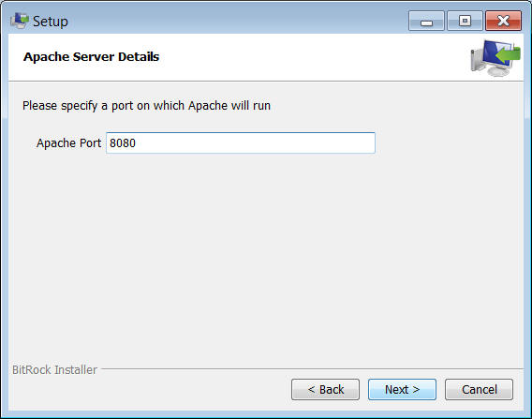Click the installer computer graphic in the header
This screenshot has width=532, height=419.
(x=495, y=58)
